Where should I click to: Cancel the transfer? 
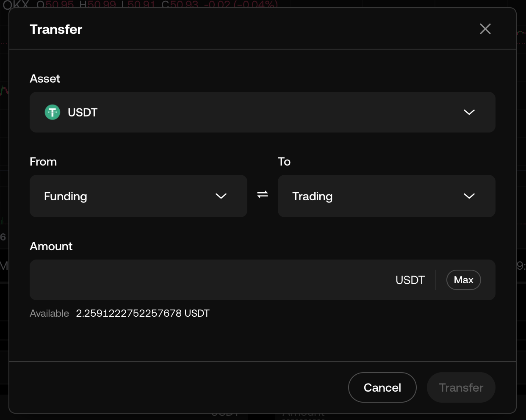382,387
